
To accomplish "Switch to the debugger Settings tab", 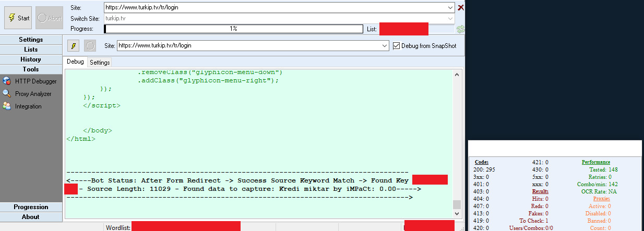I will pyautogui.click(x=100, y=63).
